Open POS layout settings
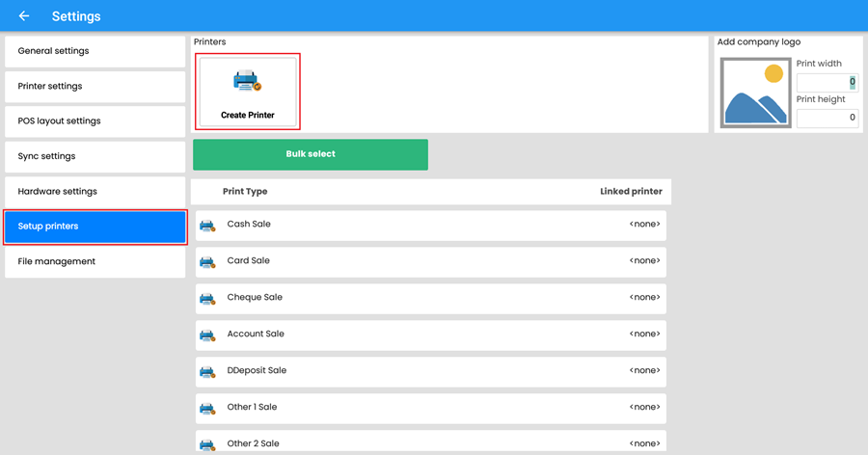The image size is (868, 455). point(95,121)
